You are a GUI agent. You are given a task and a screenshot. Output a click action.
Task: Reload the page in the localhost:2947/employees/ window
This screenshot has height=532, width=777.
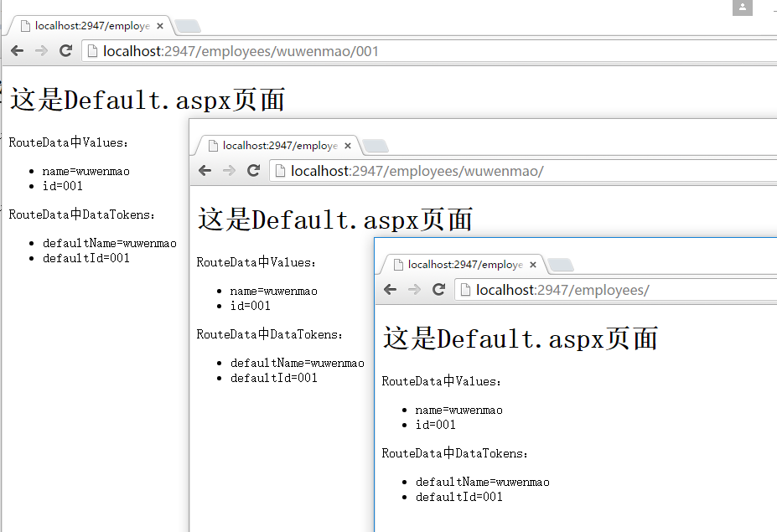coord(438,289)
